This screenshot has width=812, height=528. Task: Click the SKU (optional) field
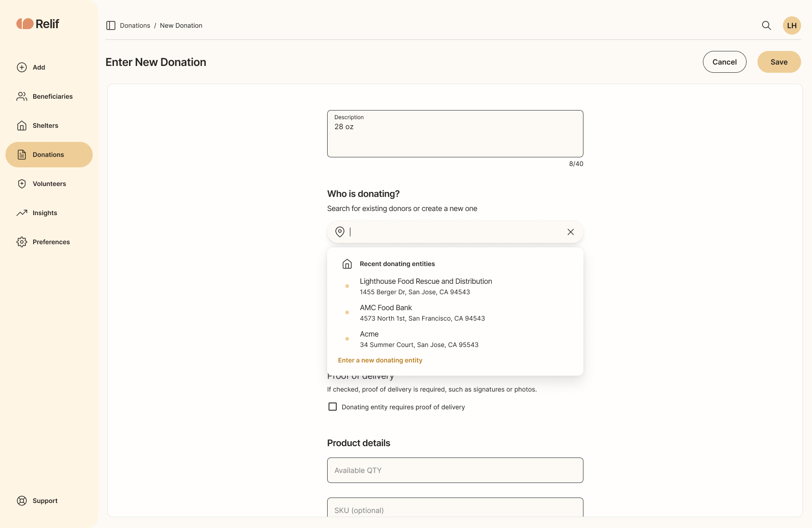(x=455, y=508)
